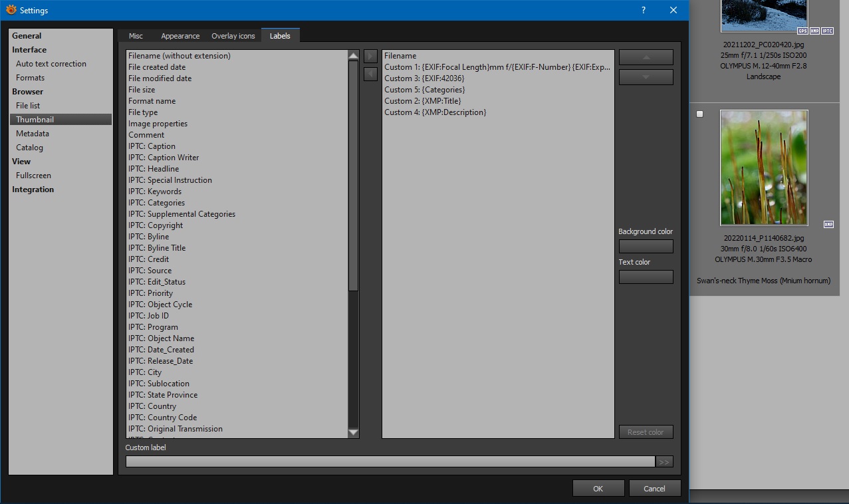Select the Interface settings category

(29, 50)
